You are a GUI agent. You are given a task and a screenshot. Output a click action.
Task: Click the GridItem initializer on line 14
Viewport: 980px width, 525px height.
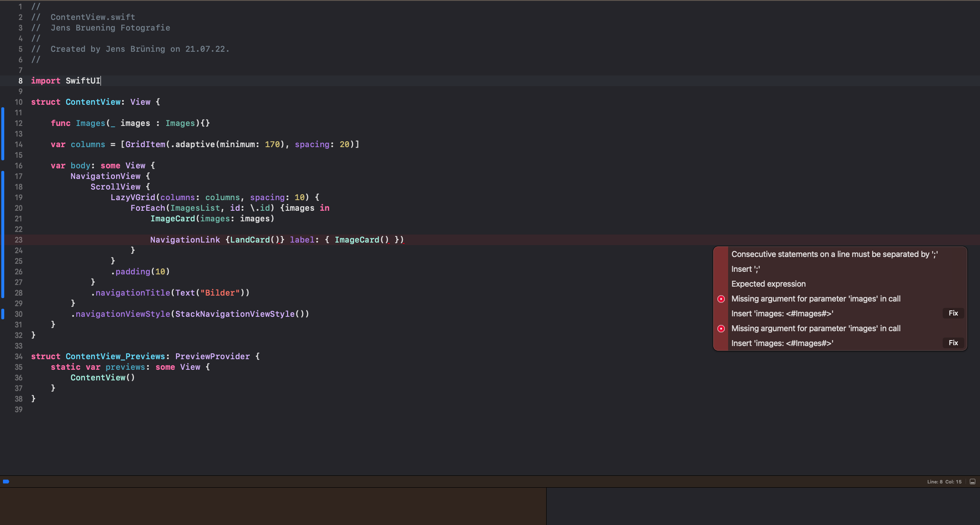click(x=145, y=145)
